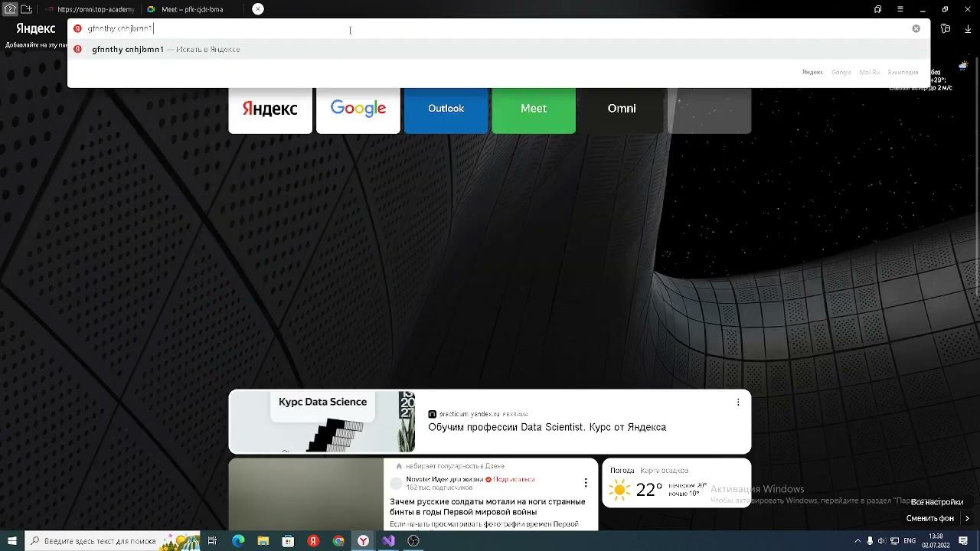Show hidden system tray icons
The image size is (980, 551).
[857, 541]
